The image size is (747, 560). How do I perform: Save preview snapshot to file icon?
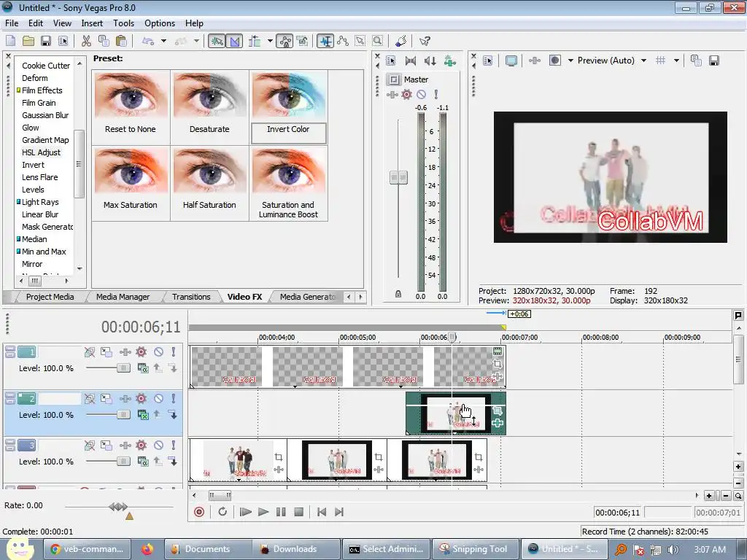click(x=713, y=61)
